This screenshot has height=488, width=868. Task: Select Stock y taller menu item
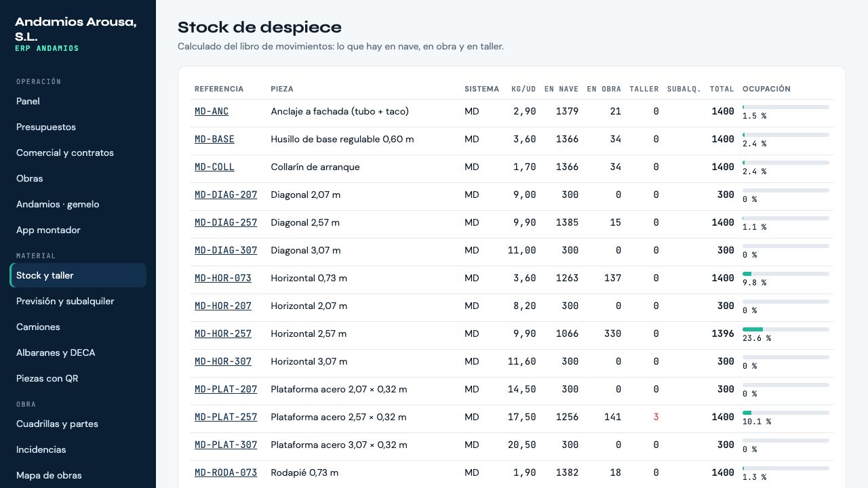[78, 275]
